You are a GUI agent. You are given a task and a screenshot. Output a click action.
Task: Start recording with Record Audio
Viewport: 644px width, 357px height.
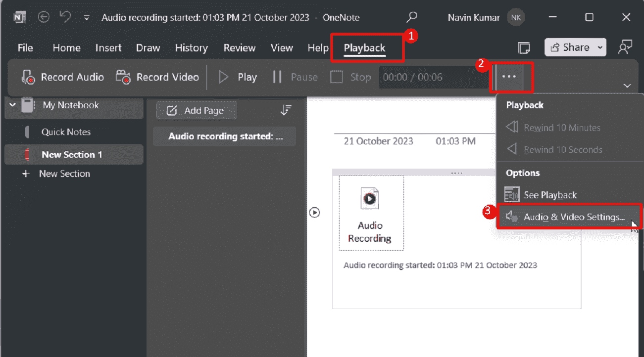[63, 77]
